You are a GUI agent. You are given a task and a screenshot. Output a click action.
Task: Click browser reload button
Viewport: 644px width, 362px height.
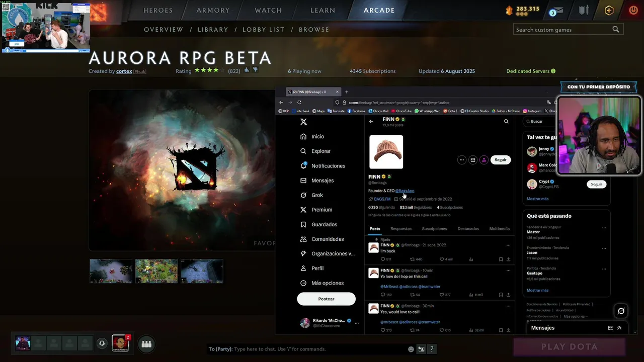[x=299, y=102]
